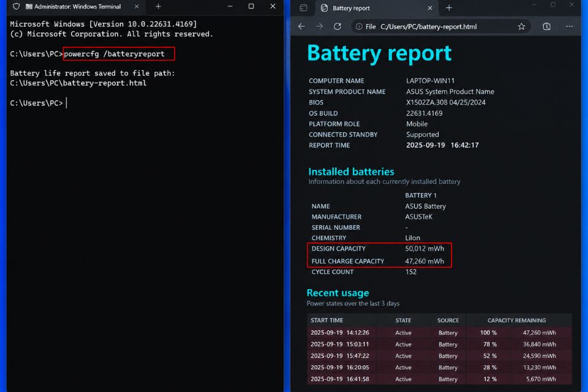Viewport: 588px width, 392px height.
Task: Click the 5,670 mWh remaining cell
Action: coord(541,379)
